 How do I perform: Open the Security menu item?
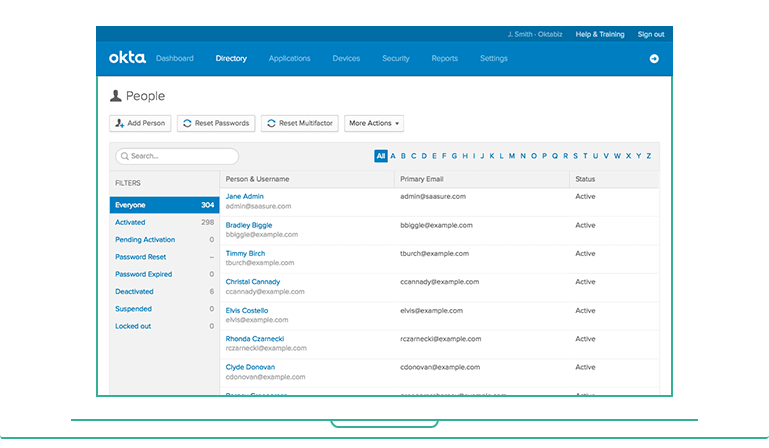tap(396, 58)
